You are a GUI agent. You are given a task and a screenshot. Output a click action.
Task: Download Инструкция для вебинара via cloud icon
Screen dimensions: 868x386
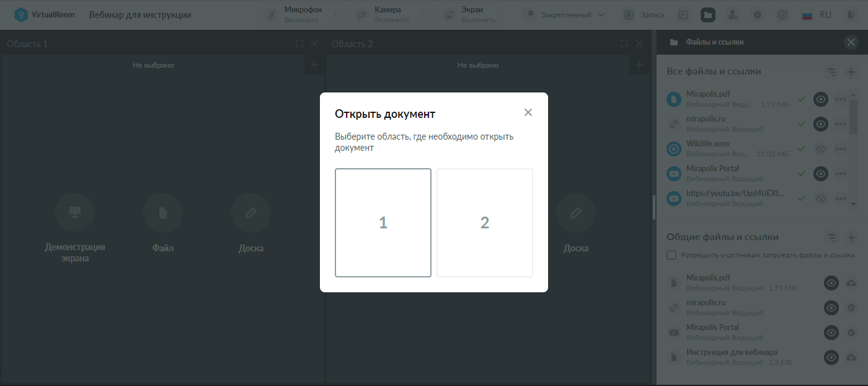coord(851,357)
